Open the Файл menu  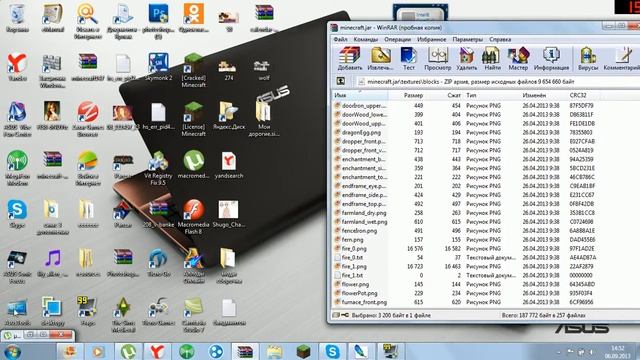pyautogui.click(x=340, y=40)
